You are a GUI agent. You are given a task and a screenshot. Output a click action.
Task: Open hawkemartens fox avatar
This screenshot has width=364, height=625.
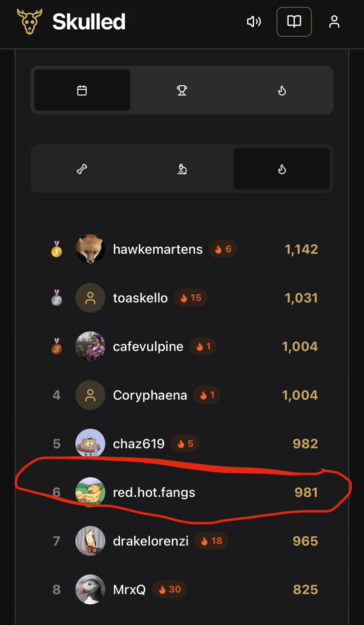click(x=90, y=249)
